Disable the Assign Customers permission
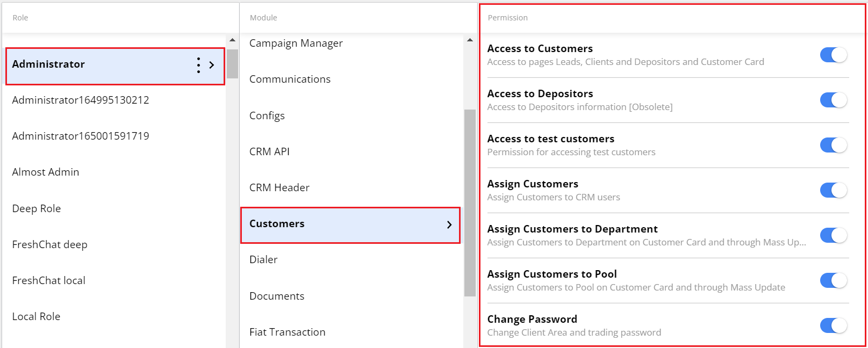This screenshot has height=348, width=868. 833,190
